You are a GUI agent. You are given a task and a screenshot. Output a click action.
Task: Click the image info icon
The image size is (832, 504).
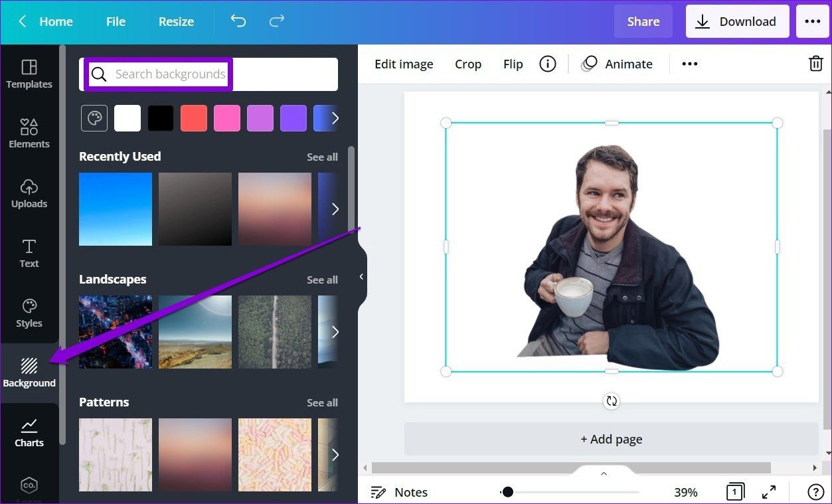pyautogui.click(x=548, y=64)
